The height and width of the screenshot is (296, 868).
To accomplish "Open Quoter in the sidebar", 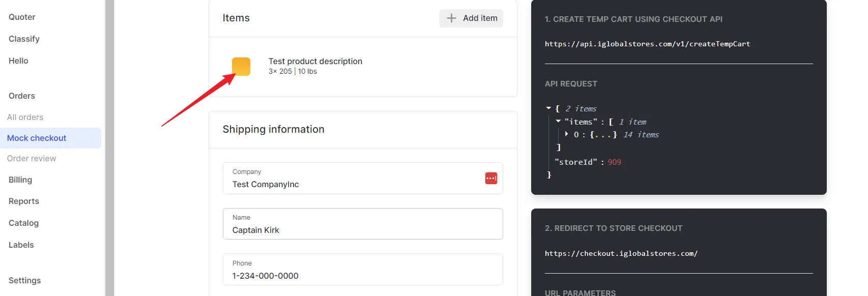I will [x=22, y=17].
